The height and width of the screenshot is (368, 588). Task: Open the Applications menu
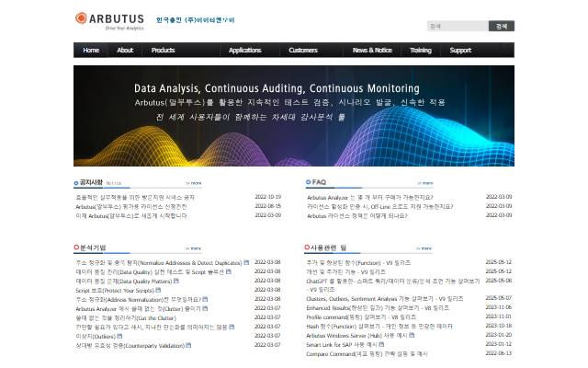point(245,50)
